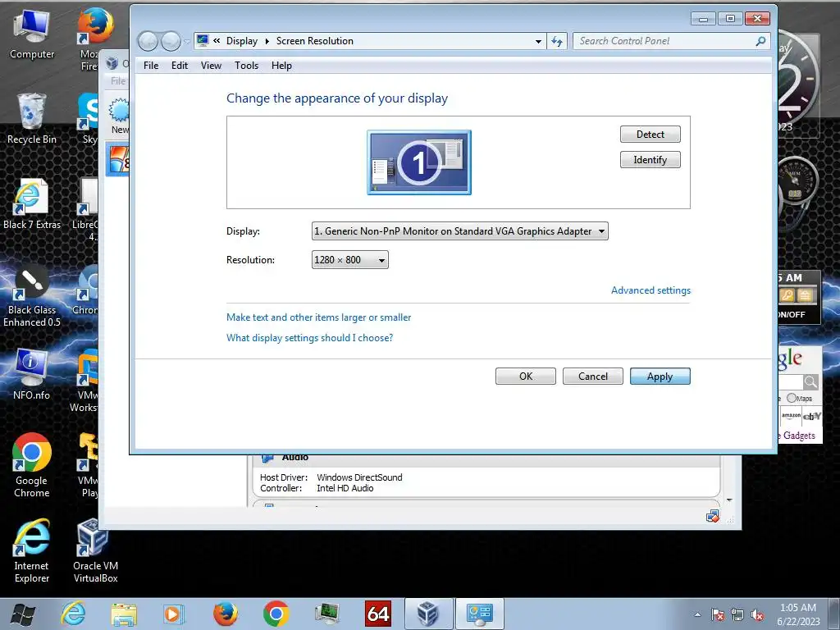The image size is (840, 630).
Task: Open the Edit menu
Action: 180,66
